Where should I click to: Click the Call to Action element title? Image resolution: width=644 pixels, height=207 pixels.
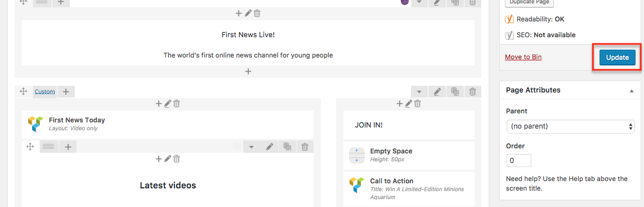click(x=392, y=181)
